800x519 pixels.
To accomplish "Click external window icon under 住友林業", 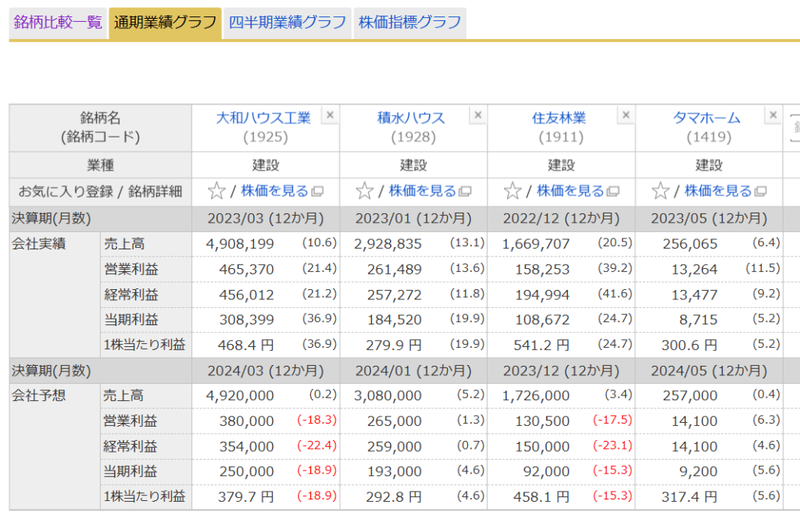I will [x=613, y=192].
